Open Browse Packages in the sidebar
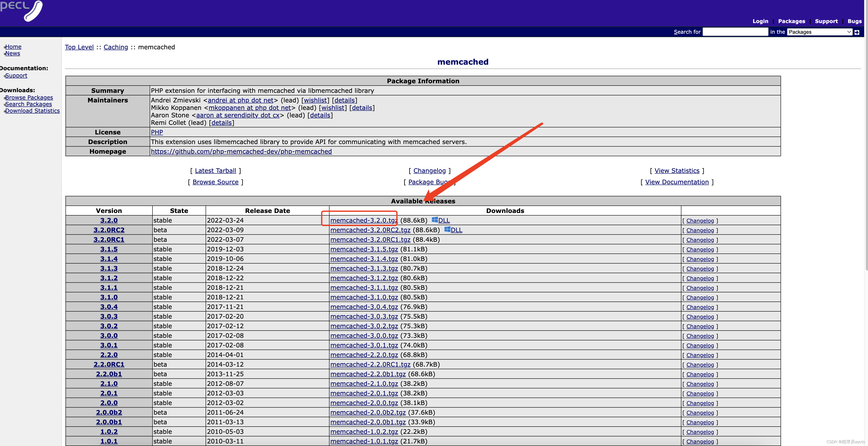The height and width of the screenshot is (446, 868). [29, 97]
